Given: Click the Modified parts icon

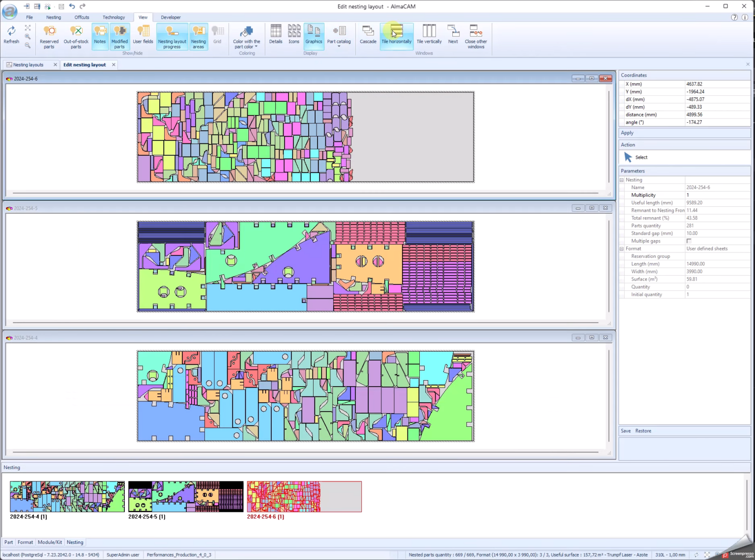Looking at the screenshot, I should click(x=119, y=34).
